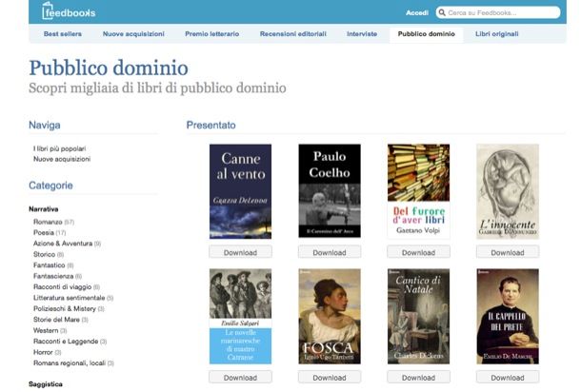The image size is (581, 392).
Task: Download the Paulo Coelho book
Action: (x=330, y=252)
